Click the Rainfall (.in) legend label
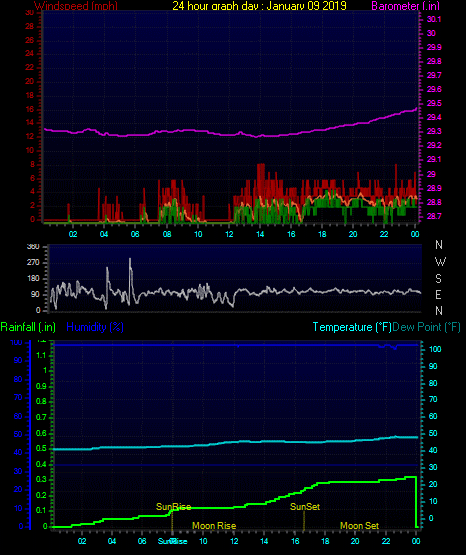 click(x=28, y=327)
